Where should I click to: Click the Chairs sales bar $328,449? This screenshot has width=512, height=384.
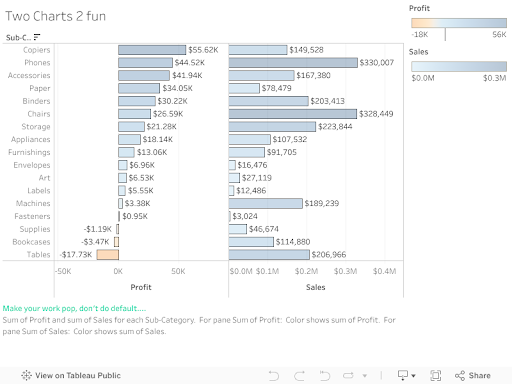pyautogui.click(x=293, y=114)
